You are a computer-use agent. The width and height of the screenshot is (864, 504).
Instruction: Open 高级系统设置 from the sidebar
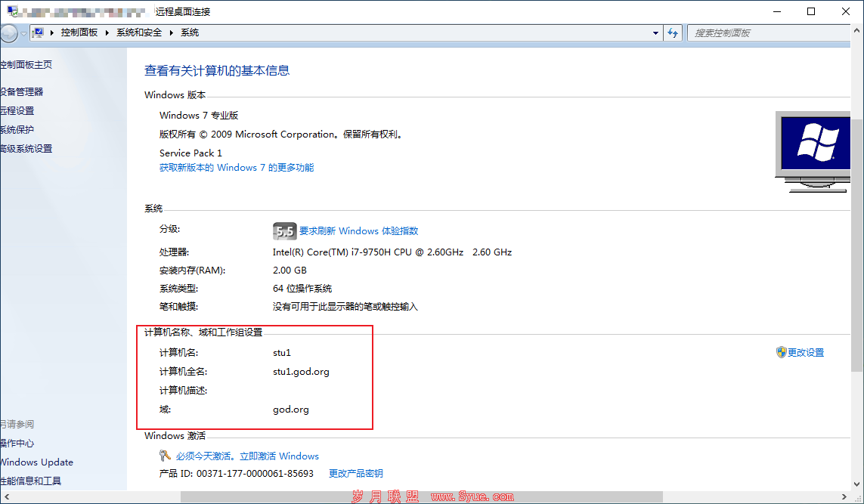(26, 149)
